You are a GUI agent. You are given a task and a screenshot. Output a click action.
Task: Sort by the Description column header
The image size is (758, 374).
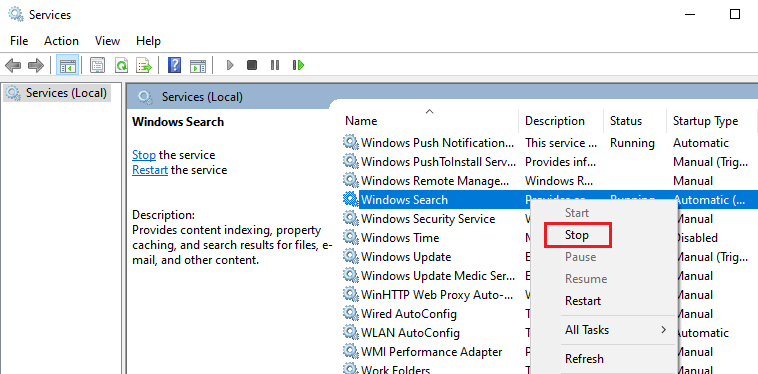[x=561, y=120]
